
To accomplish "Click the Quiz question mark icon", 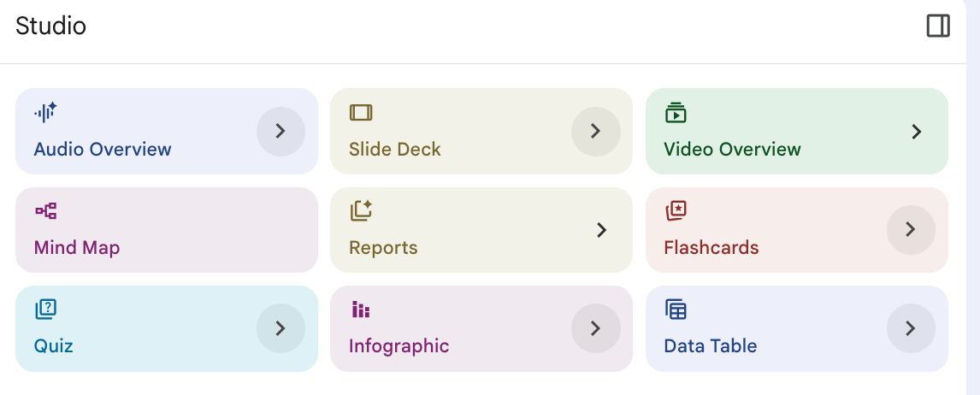I will pyautogui.click(x=45, y=309).
